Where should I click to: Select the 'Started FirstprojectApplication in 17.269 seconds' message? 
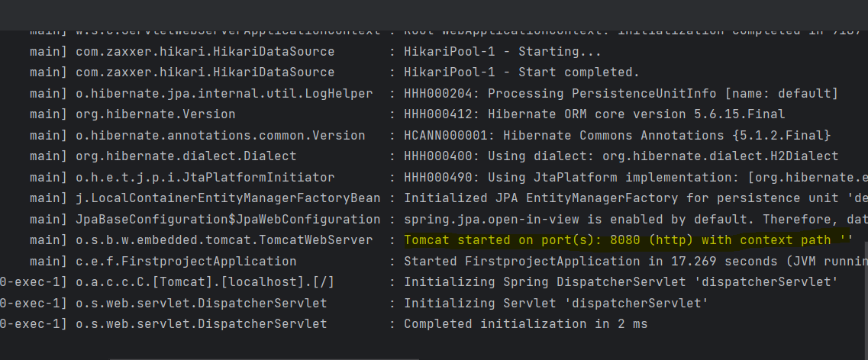[x=636, y=261]
